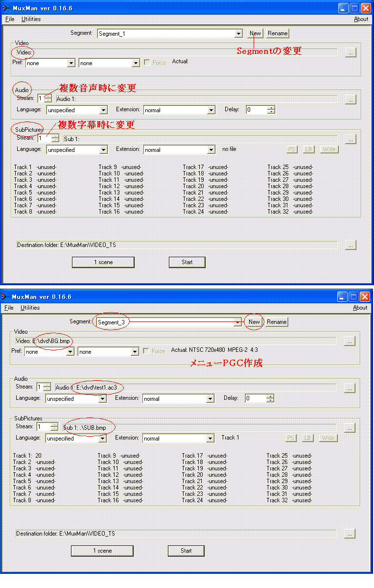Open File menu in lower MuxMan window
The image size is (374, 588).
click(x=9, y=308)
